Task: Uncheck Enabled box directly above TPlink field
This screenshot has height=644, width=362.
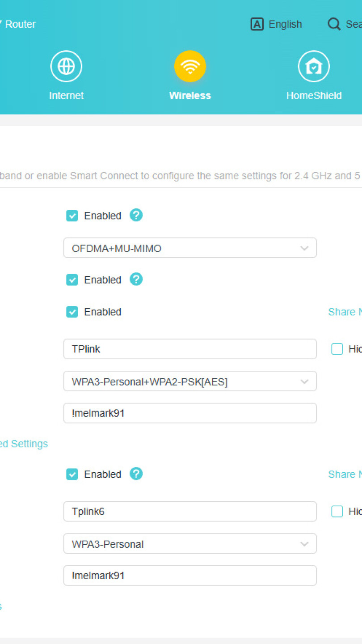Action: click(x=72, y=312)
